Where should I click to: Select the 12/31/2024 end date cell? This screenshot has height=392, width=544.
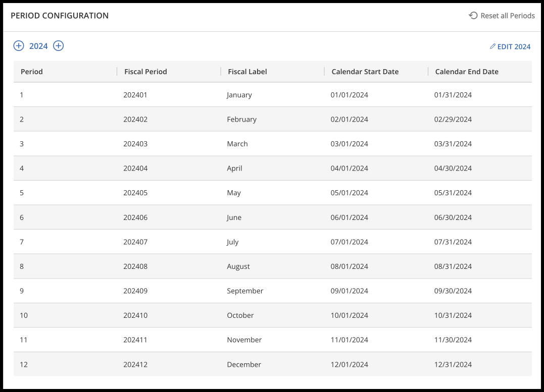[453, 365]
